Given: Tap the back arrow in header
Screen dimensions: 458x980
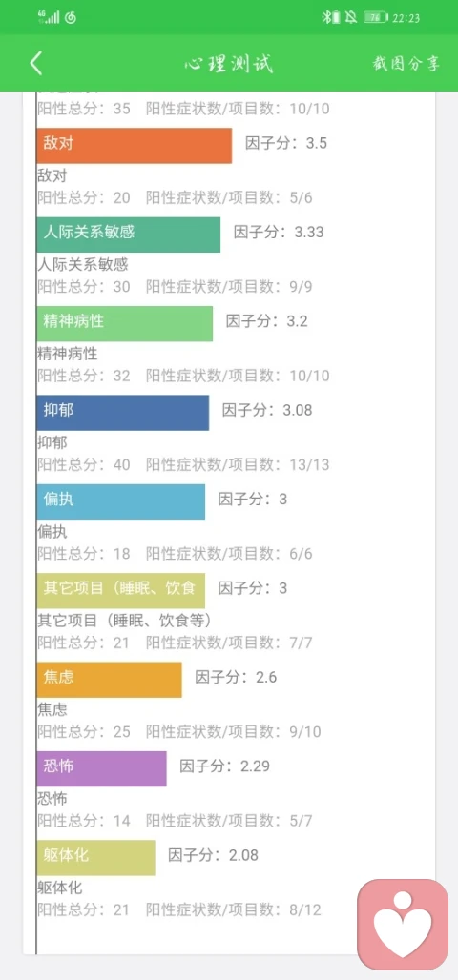Looking at the screenshot, I should (36, 64).
